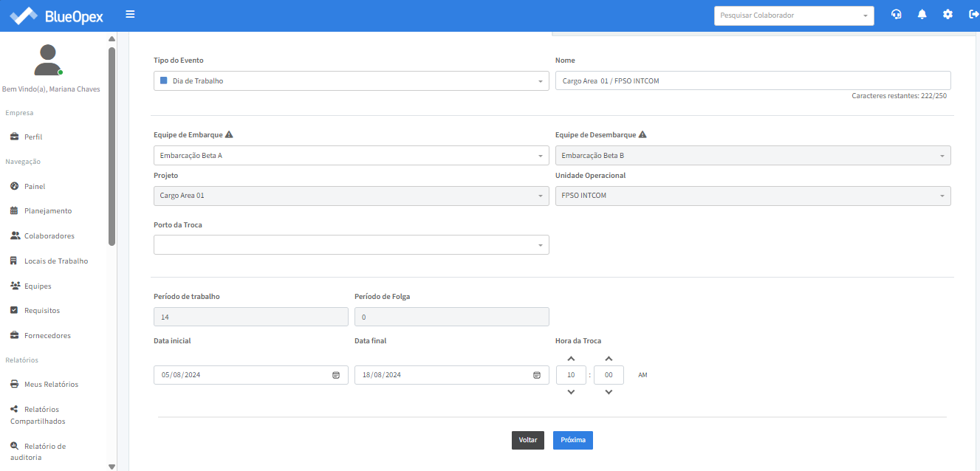Click the sidebar scroll down arrow

pos(112,467)
